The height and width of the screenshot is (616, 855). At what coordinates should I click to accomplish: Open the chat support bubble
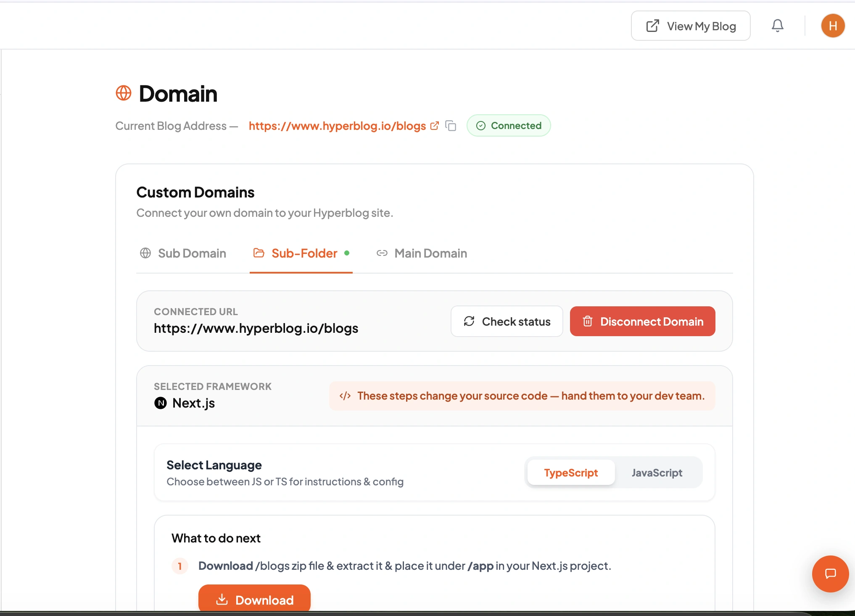830,574
